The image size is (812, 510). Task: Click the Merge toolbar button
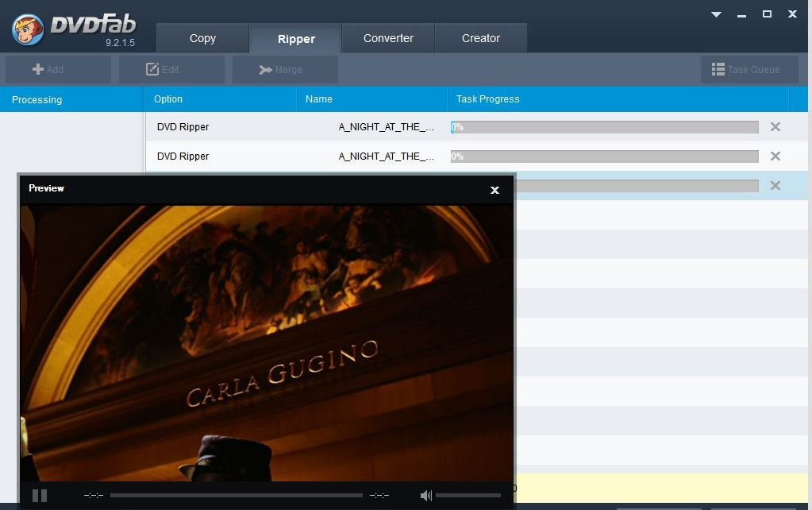point(285,69)
